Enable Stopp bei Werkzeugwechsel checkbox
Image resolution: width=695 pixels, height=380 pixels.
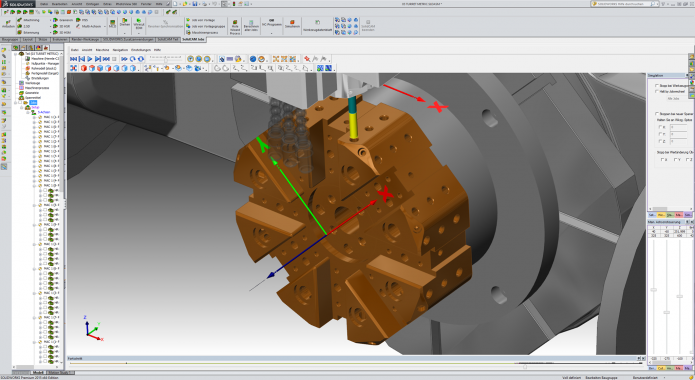[657, 86]
